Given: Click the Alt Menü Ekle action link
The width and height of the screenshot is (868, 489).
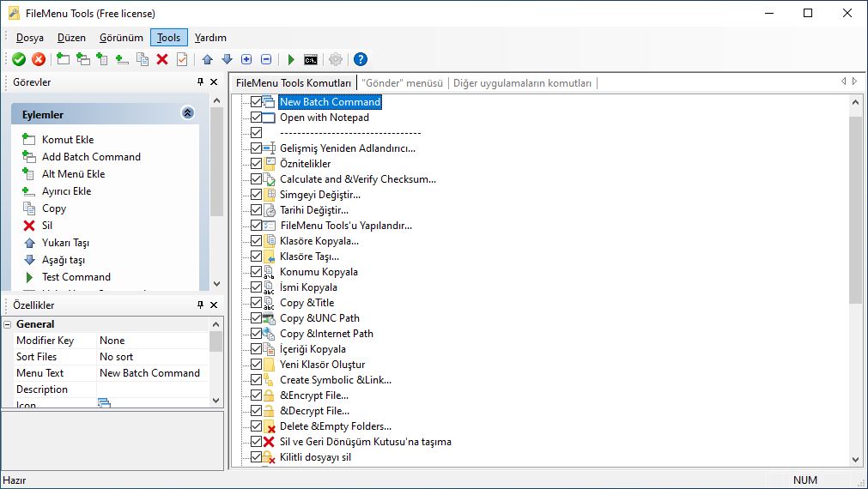Looking at the screenshot, I should coord(73,173).
